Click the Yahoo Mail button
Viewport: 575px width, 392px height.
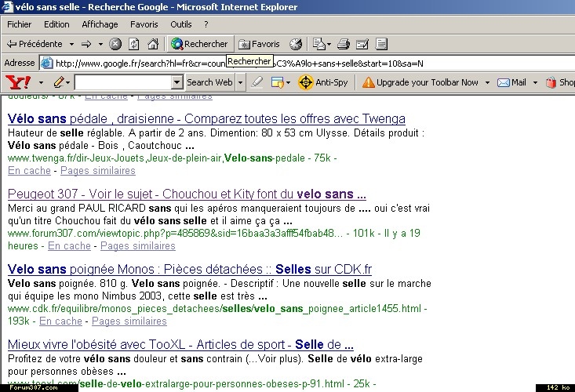pos(512,82)
